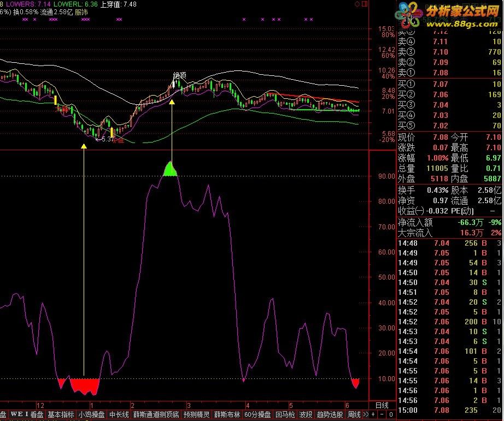Select the 买⑤ 7.02 bid row
The image size is (504, 421).
[449, 125]
